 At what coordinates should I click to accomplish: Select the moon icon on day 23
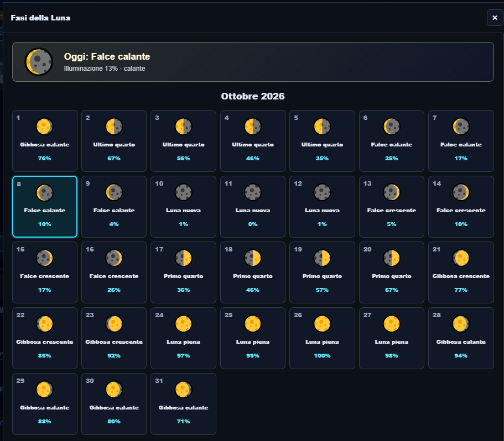[x=114, y=324]
